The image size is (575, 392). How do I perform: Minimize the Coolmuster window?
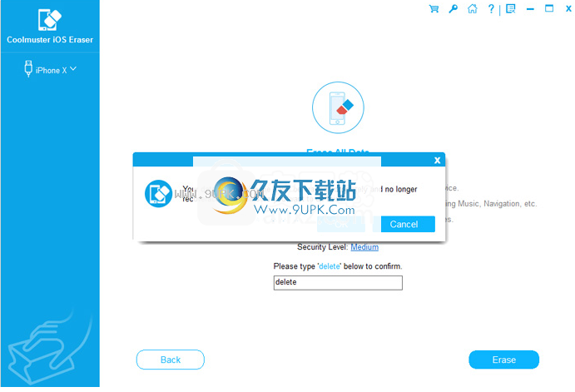(x=530, y=9)
